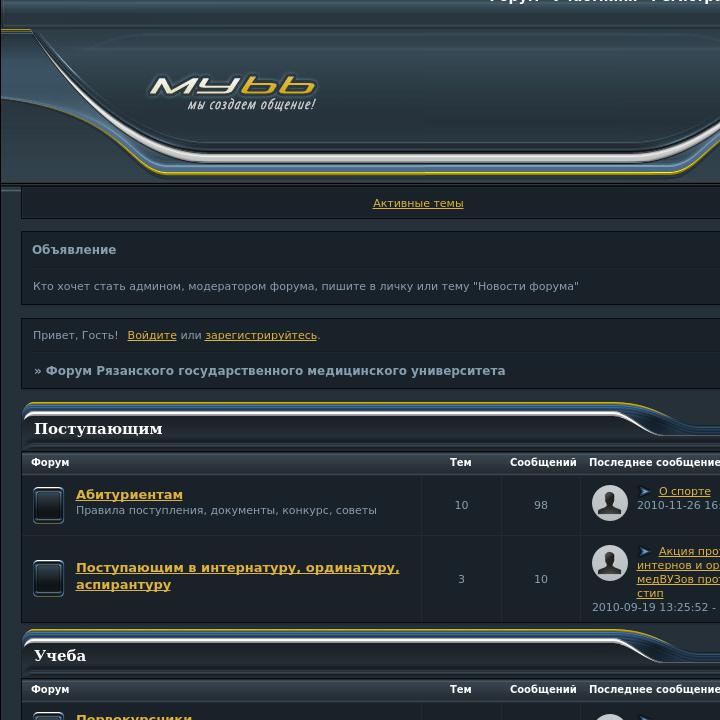This screenshot has height=720, width=720.
Task: Click the arrow icon before Акция прот
Action: [645, 551]
